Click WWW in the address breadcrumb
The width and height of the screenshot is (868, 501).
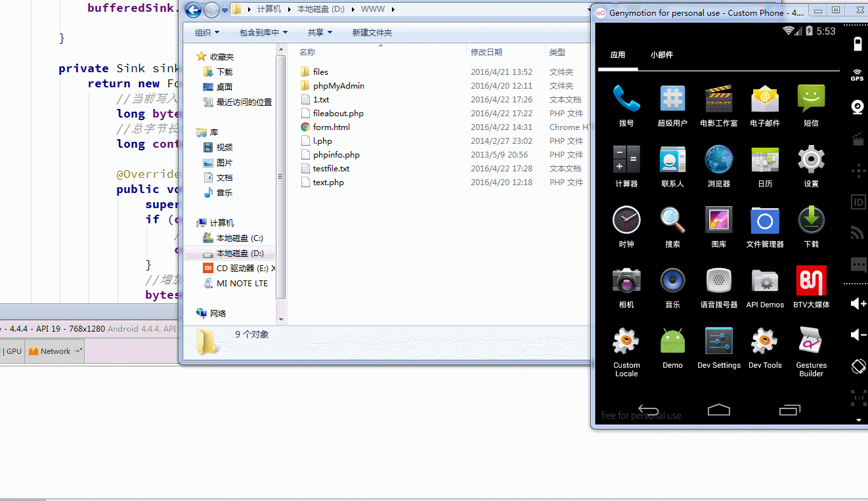pyautogui.click(x=373, y=9)
